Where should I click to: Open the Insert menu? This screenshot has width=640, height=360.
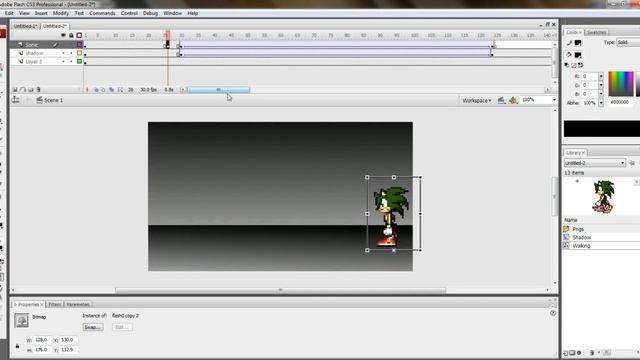point(41,13)
